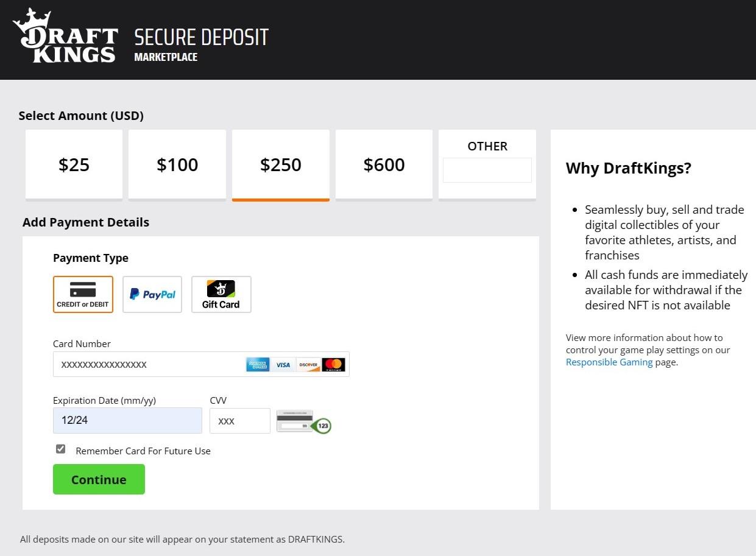This screenshot has width=756, height=556.
Task: Click the 'Add Payment Details' heading
Action: (86, 222)
